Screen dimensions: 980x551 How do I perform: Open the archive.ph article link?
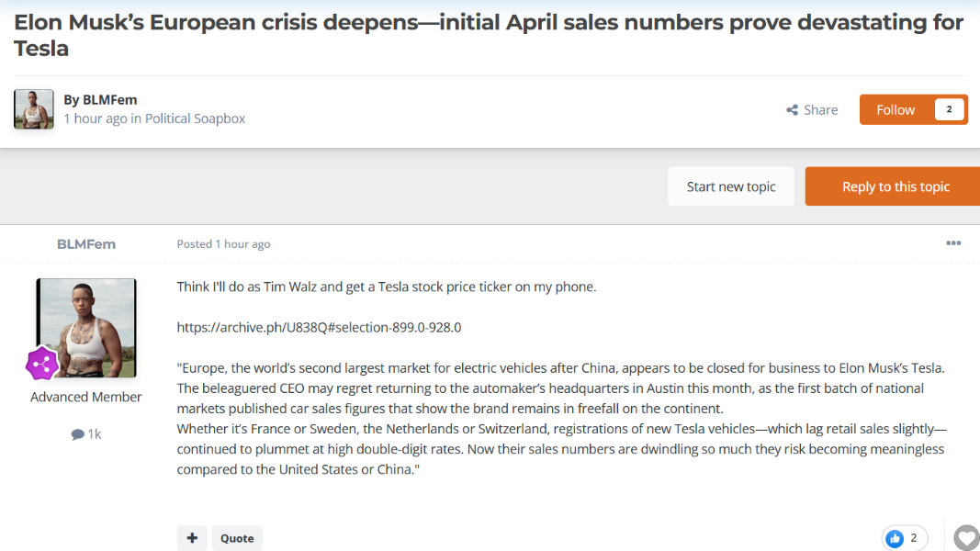[319, 327]
